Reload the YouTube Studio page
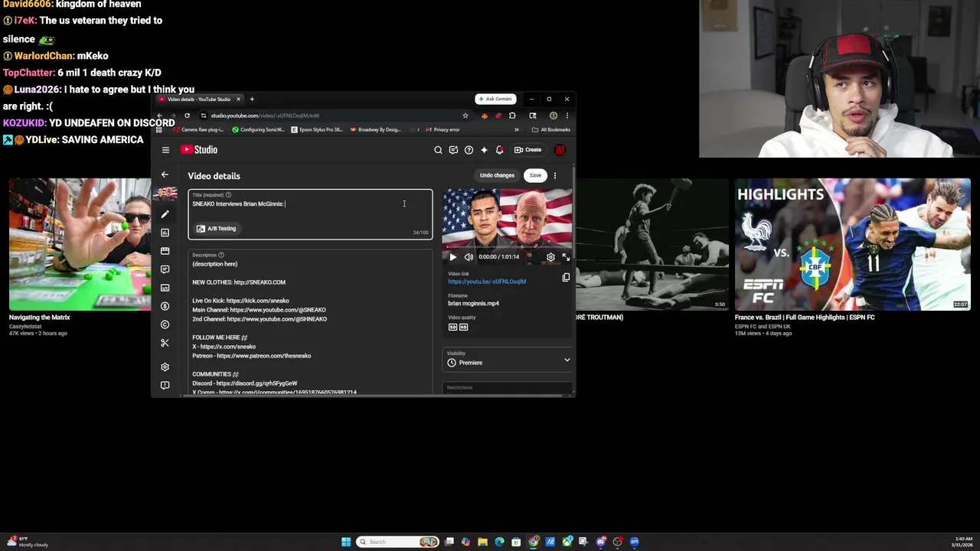This screenshot has width=980, height=551. [187, 116]
